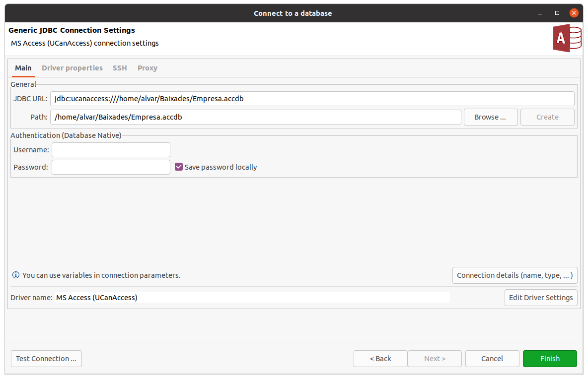Open Connection details (name, type, ...)
Image resolution: width=588 pixels, height=379 pixels.
click(x=514, y=275)
